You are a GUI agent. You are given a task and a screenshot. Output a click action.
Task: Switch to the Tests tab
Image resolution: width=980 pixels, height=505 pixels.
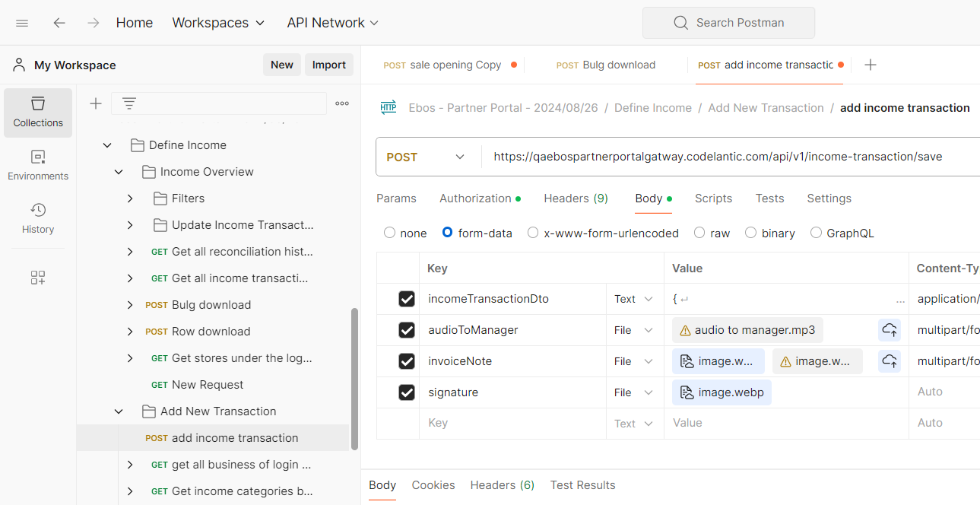769,199
